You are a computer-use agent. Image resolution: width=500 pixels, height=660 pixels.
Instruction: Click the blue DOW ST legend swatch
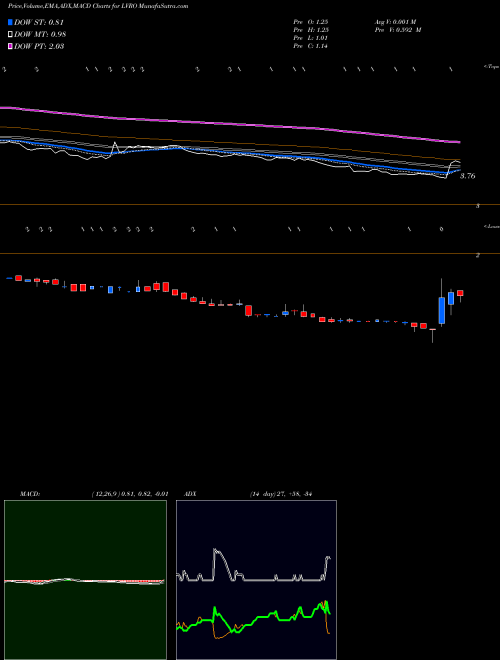(11, 22)
